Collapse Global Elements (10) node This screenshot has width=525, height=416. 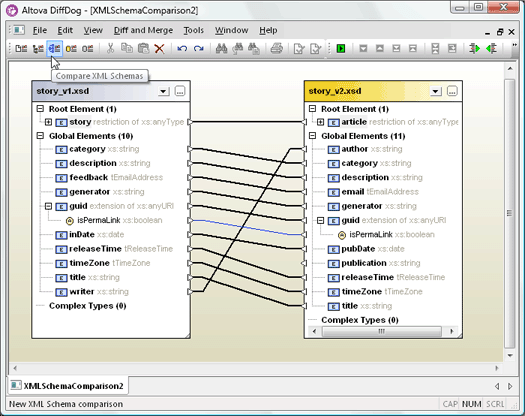40,136
